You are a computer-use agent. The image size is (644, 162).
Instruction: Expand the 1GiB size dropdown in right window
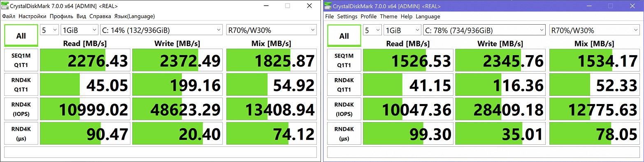[x=402, y=30]
